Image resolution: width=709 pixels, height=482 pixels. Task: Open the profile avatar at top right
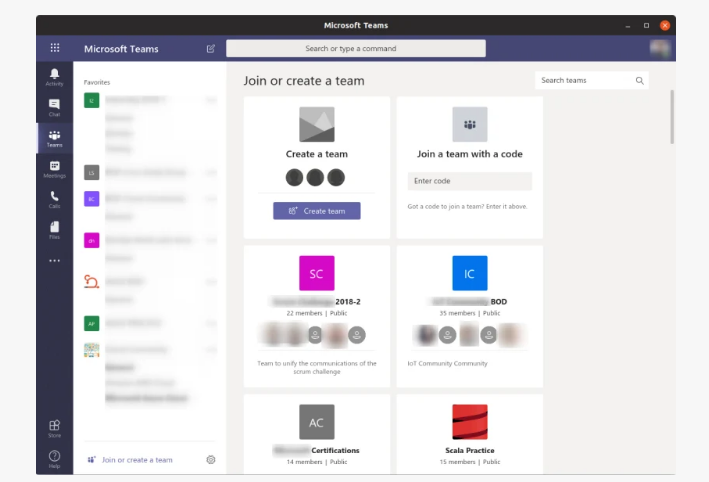click(x=660, y=48)
